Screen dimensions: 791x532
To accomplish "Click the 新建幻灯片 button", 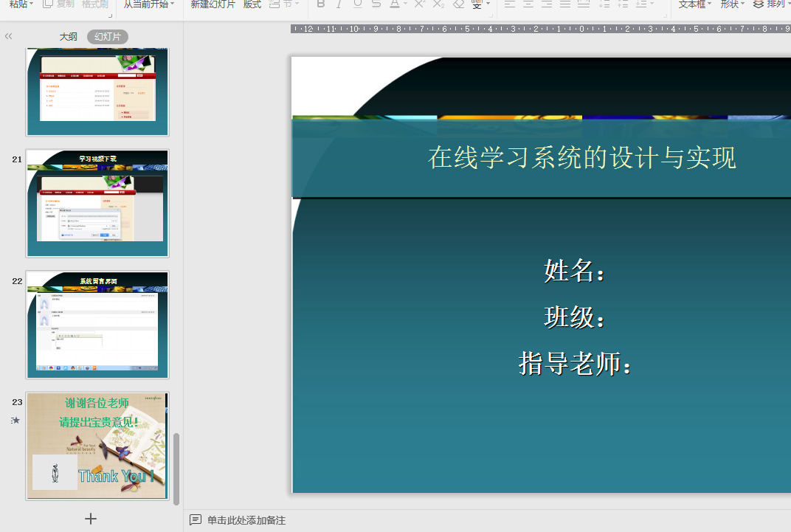I will click(x=213, y=4).
